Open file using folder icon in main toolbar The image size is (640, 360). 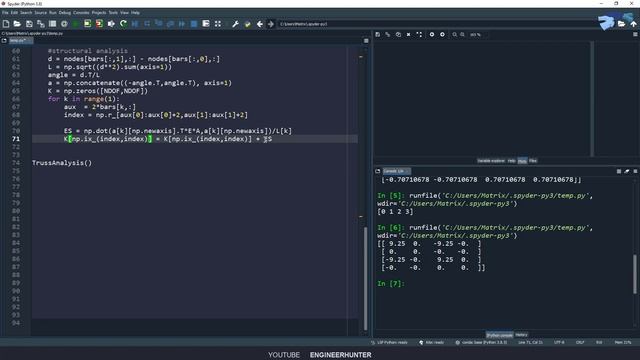pos(17,24)
